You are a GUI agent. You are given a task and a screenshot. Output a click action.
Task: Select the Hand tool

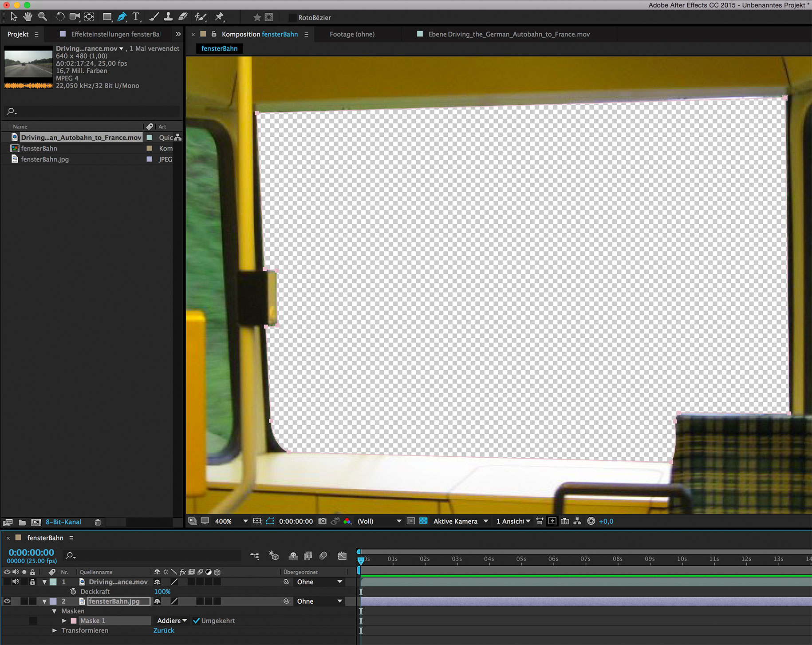click(28, 17)
